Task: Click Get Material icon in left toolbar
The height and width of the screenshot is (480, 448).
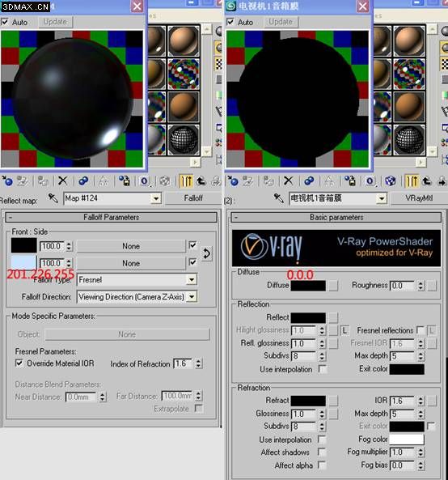Action: pyautogui.click(x=7, y=181)
